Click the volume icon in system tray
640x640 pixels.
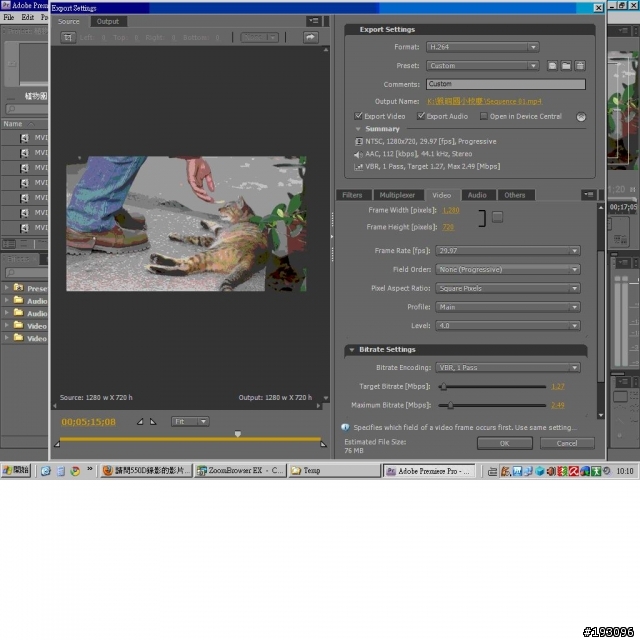pyautogui.click(x=551, y=471)
